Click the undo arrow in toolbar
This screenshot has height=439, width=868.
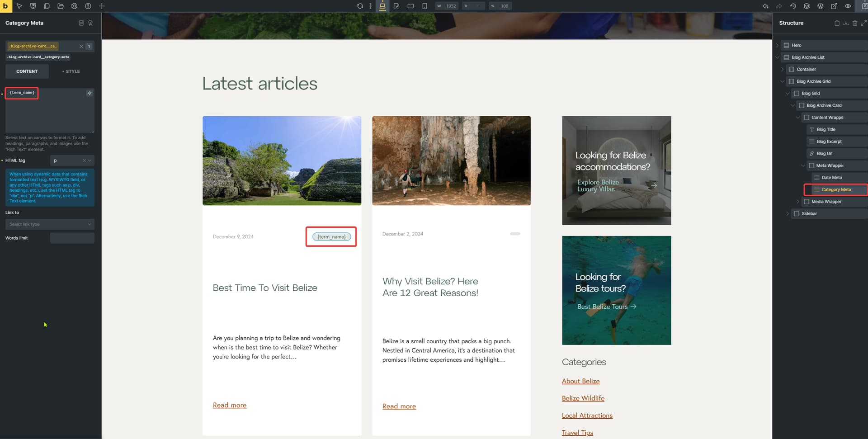click(x=765, y=6)
